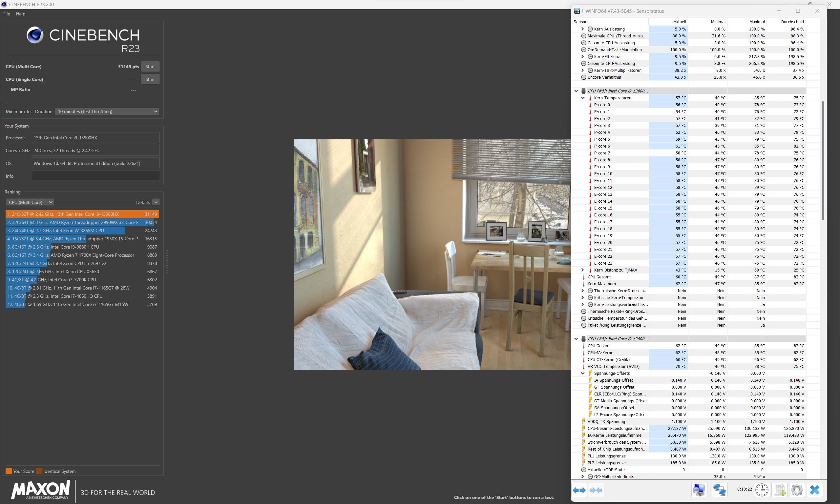Click the HWiNFO64 title bar app icon
The image size is (840, 504).
tap(577, 11)
